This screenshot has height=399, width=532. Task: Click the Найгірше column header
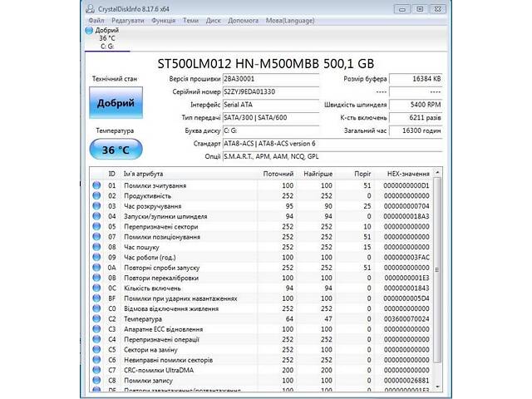[x=316, y=174]
